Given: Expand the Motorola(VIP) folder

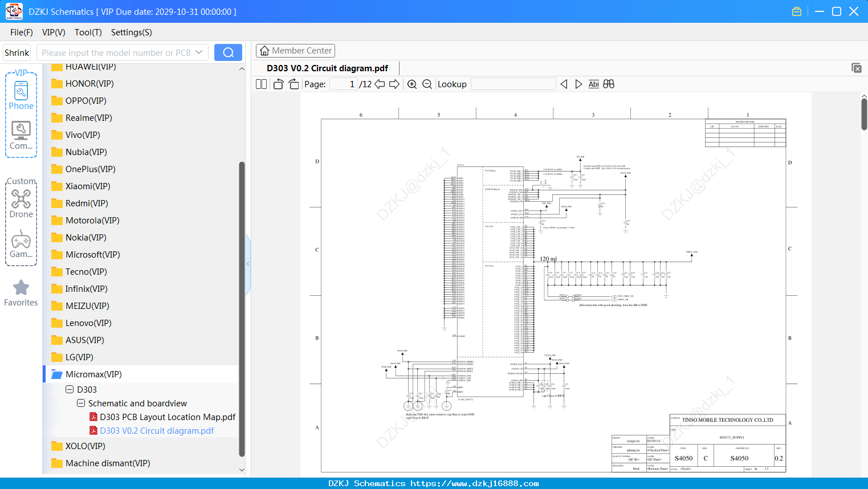Looking at the screenshot, I should point(85,221).
